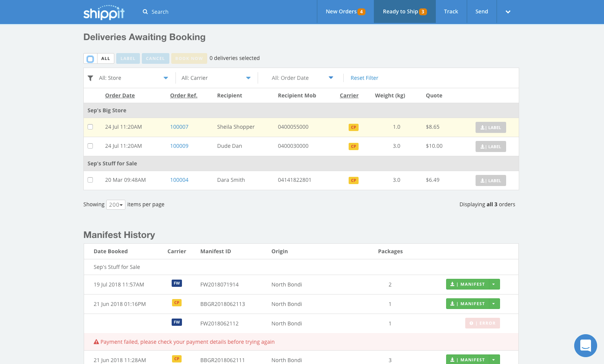This screenshot has width=604, height=364.
Task: Click the Reset Filter link
Action: tap(364, 78)
